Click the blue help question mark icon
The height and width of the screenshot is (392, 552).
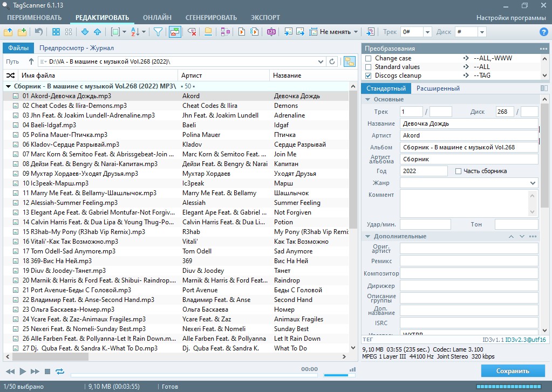(544, 32)
